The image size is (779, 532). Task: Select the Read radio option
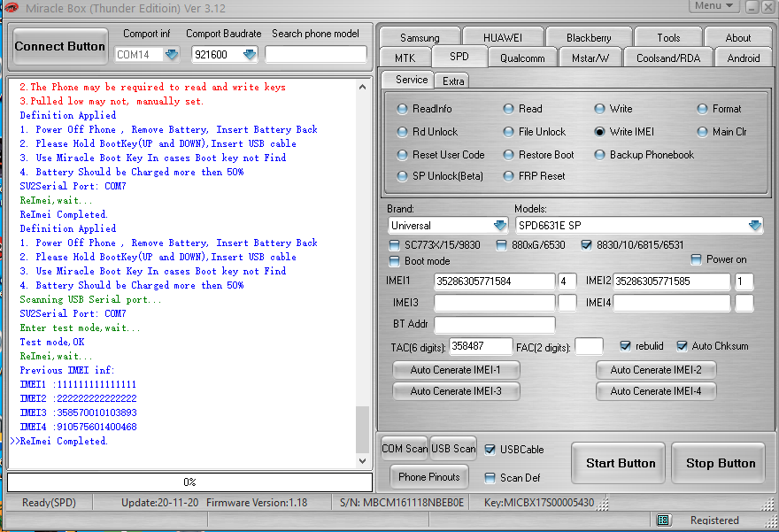coord(508,109)
